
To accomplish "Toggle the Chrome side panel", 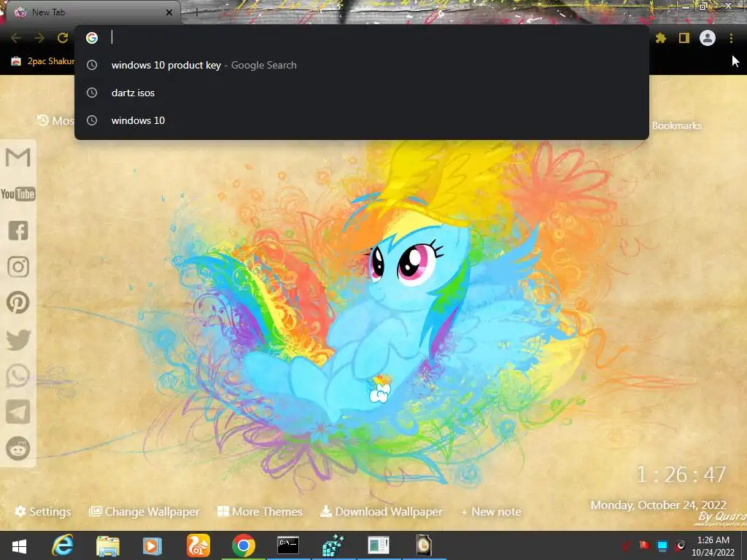I will 684,38.
